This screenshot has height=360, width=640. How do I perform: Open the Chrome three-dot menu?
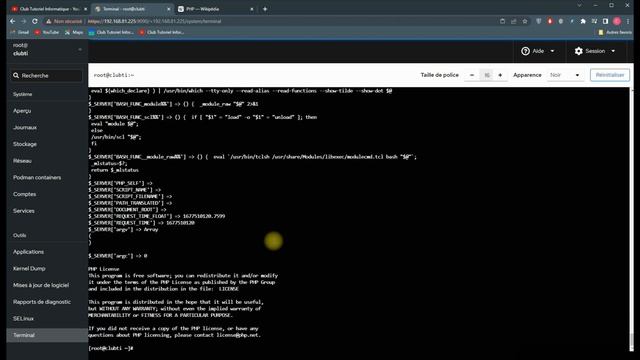(628, 21)
